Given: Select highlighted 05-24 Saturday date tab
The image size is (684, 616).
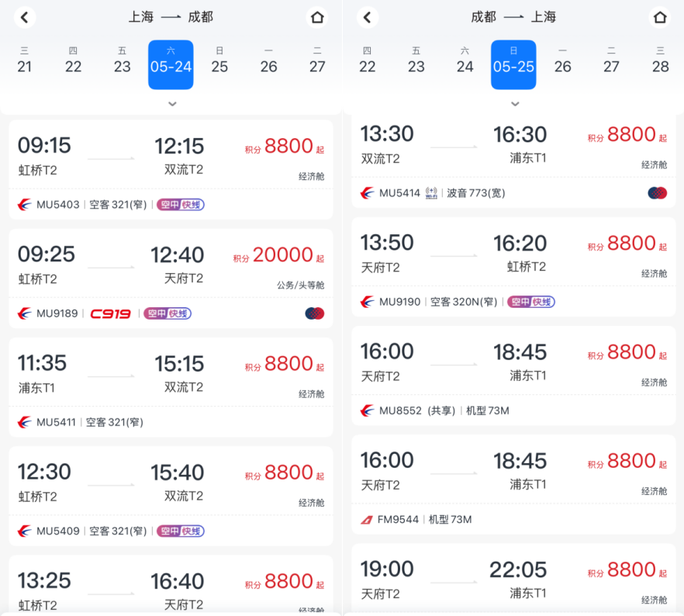Looking at the screenshot, I should [171, 64].
